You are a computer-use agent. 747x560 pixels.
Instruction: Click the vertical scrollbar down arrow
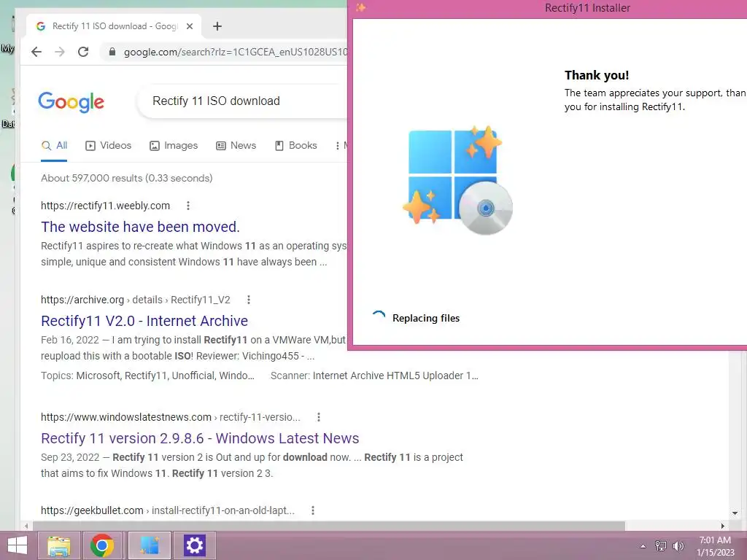point(735,513)
